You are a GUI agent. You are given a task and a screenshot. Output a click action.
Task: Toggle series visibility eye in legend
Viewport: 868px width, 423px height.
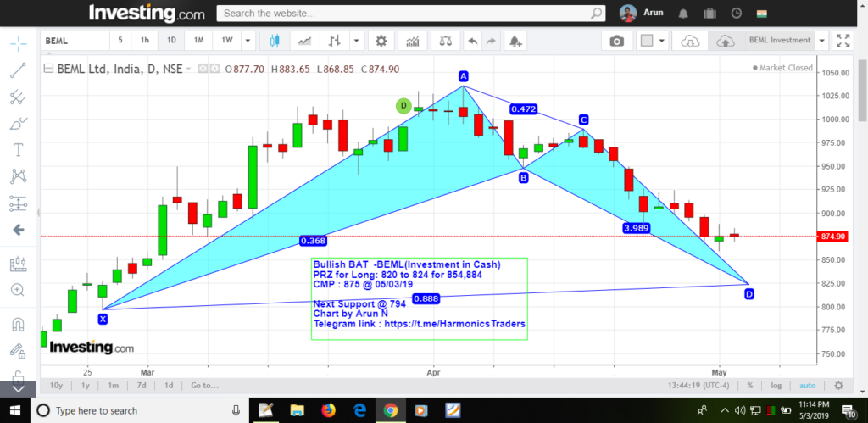click(203, 70)
